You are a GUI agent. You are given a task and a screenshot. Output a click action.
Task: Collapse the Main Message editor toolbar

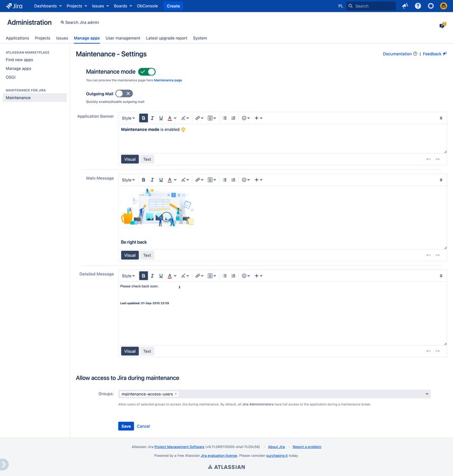[x=441, y=180]
